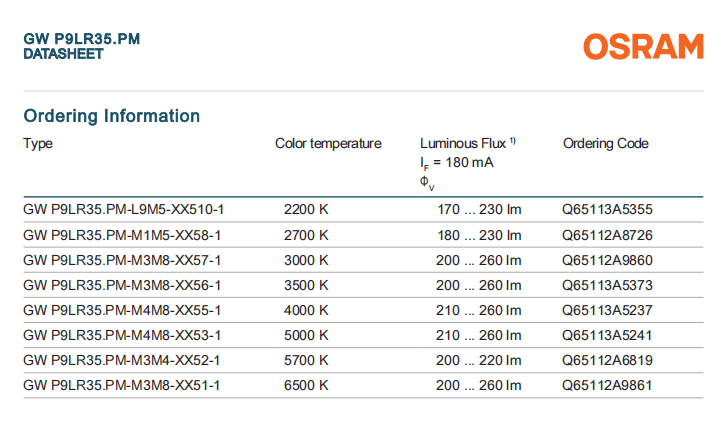
Task: Click the 180 ... 230 lm flux value
Action: click(479, 235)
